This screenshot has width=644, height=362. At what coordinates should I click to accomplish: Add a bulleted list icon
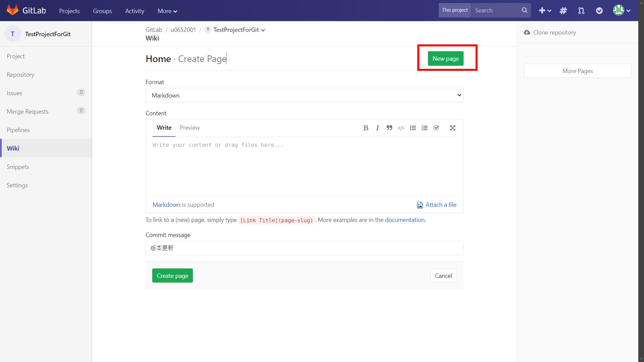pos(413,128)
